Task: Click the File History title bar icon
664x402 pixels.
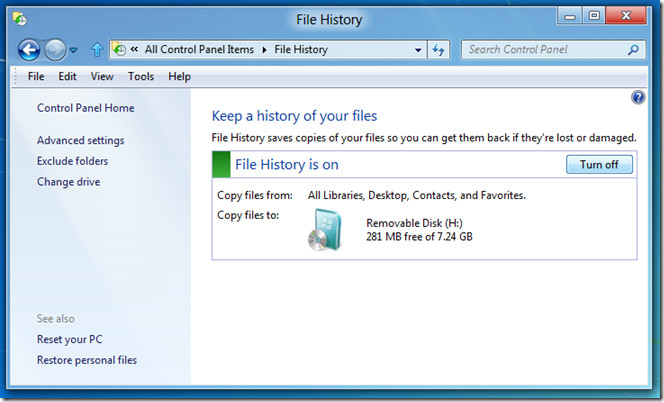Action: [19, 19]
